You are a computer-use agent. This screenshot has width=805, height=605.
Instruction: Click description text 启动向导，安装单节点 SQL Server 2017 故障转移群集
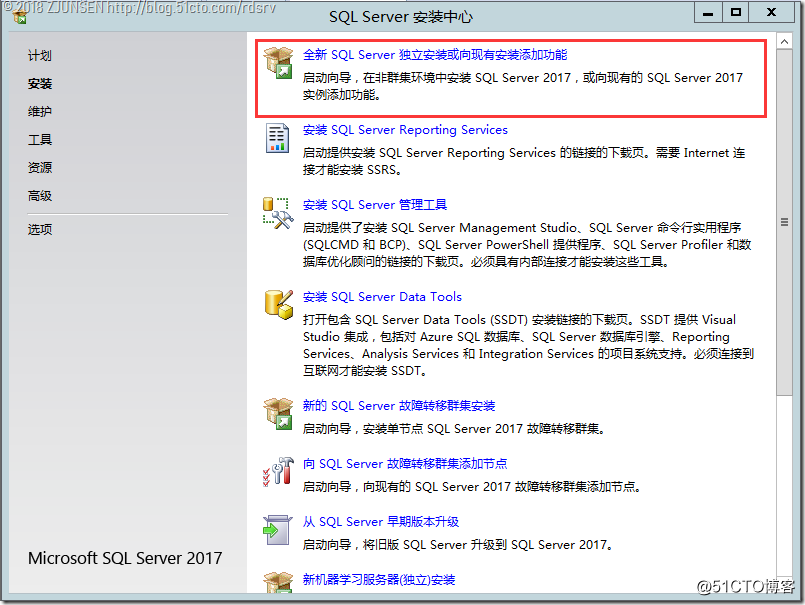click(x=454, y=429)
